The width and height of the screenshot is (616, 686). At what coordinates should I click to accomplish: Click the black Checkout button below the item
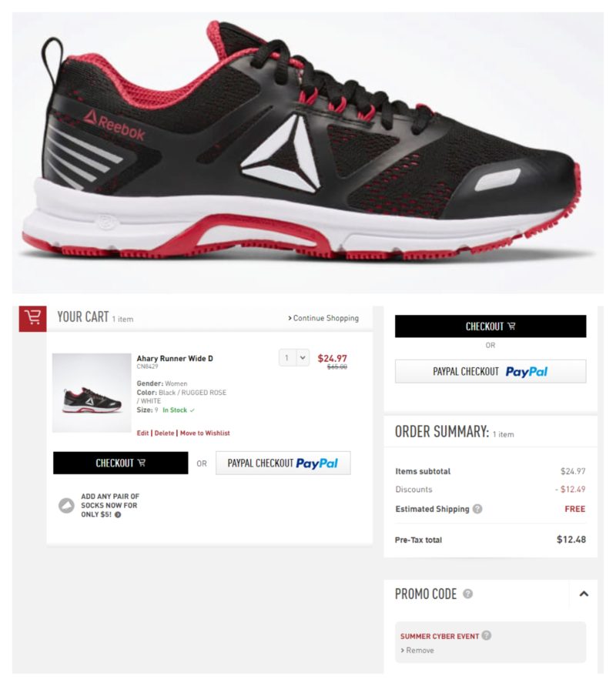[121, 463]
